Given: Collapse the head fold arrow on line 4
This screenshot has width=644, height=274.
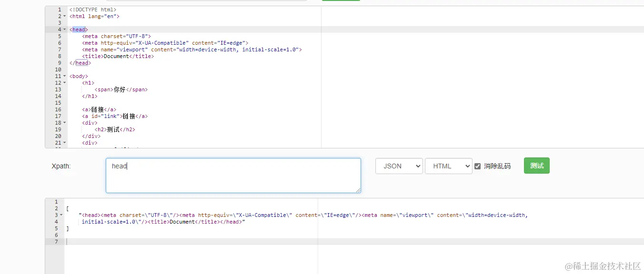Looking at the screenshot, I should click(x=65, y=29).
